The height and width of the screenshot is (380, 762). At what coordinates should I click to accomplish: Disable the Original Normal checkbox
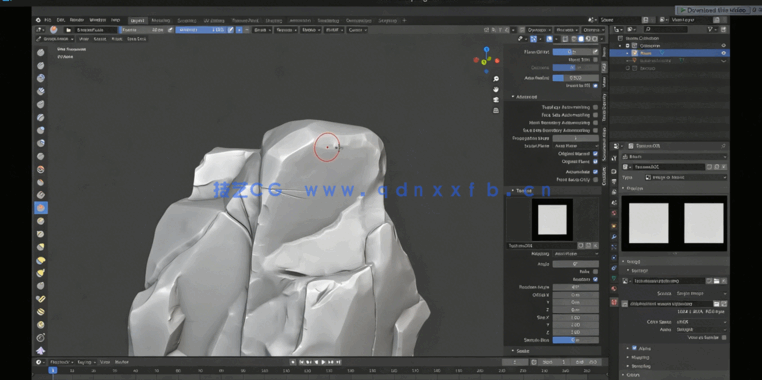pos(595,154)
